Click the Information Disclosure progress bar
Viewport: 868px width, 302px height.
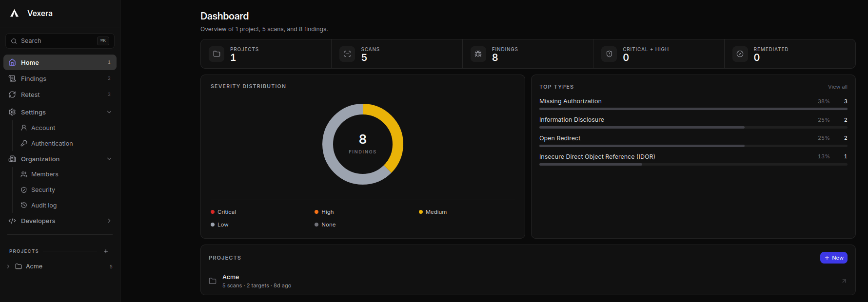[x=693, y=128]
